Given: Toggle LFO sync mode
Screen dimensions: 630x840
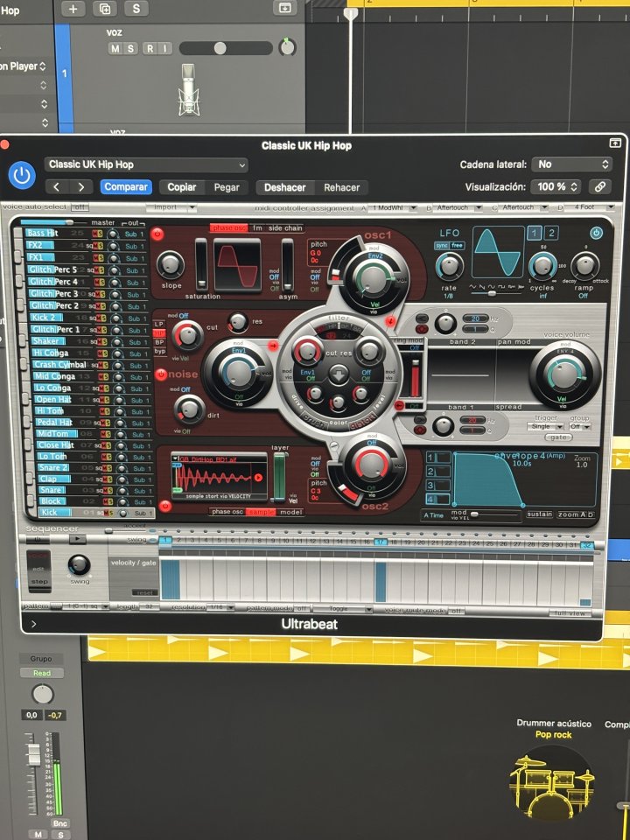Looking at the screenshot, I should (x=441, y=246).
